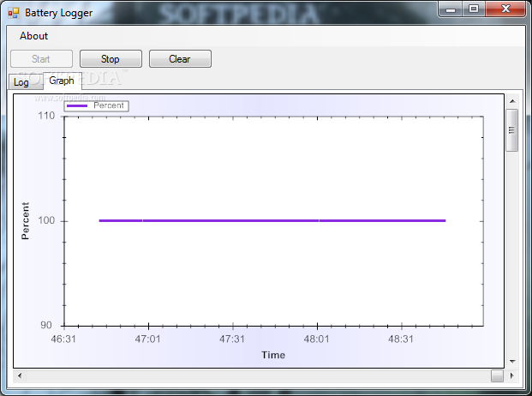Stop the battery logging

pyautogui.click(x=111, y=58)
